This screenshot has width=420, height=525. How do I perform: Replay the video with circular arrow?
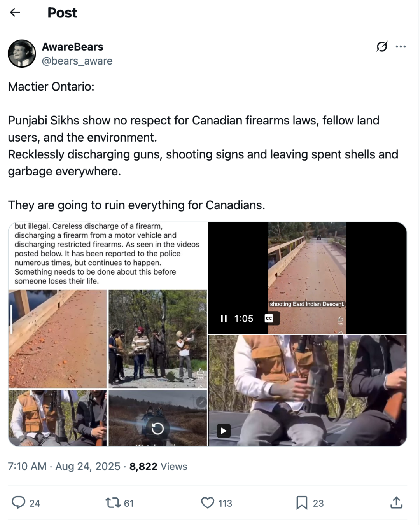(157, 429)
